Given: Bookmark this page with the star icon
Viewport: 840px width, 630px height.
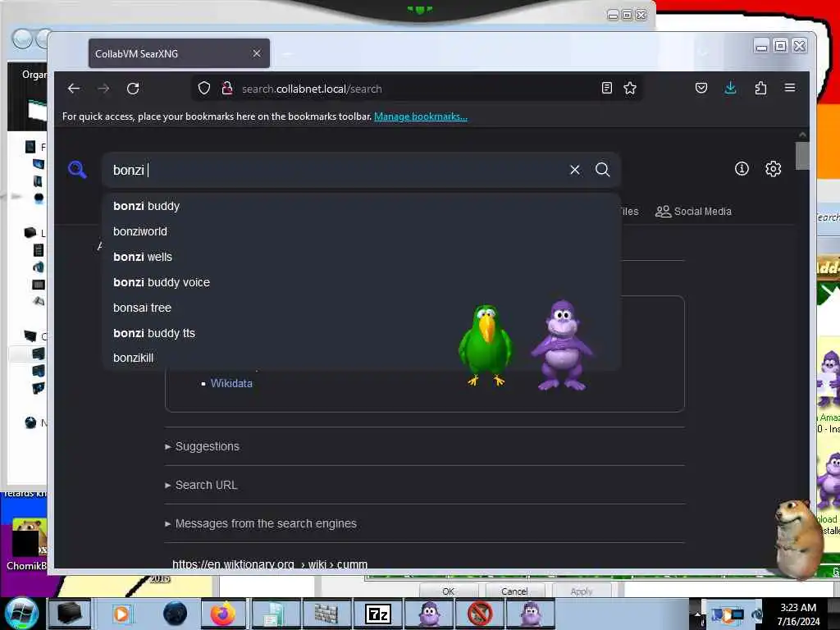Looking at the screenshot, I should 630,88.
